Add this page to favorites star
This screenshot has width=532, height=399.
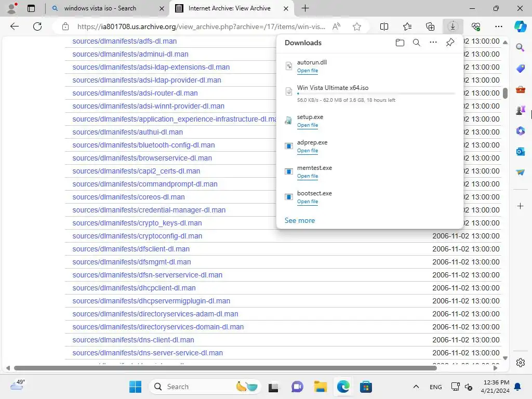tap(356, 26)
